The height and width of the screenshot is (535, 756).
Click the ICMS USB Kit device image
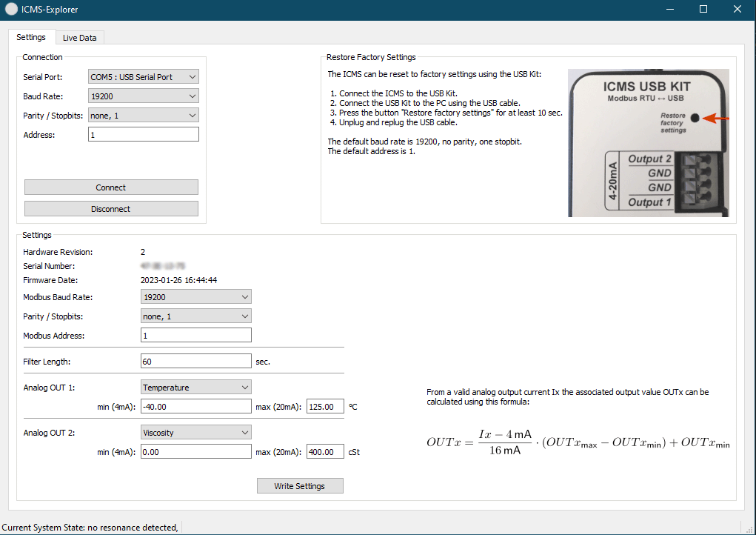coord(648,142)
